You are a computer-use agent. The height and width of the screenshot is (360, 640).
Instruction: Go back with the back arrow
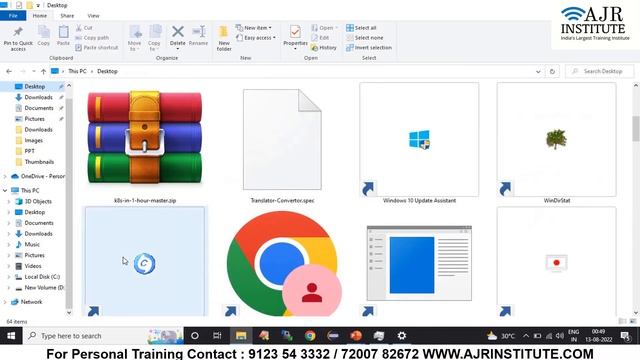[x=9, y=71]
